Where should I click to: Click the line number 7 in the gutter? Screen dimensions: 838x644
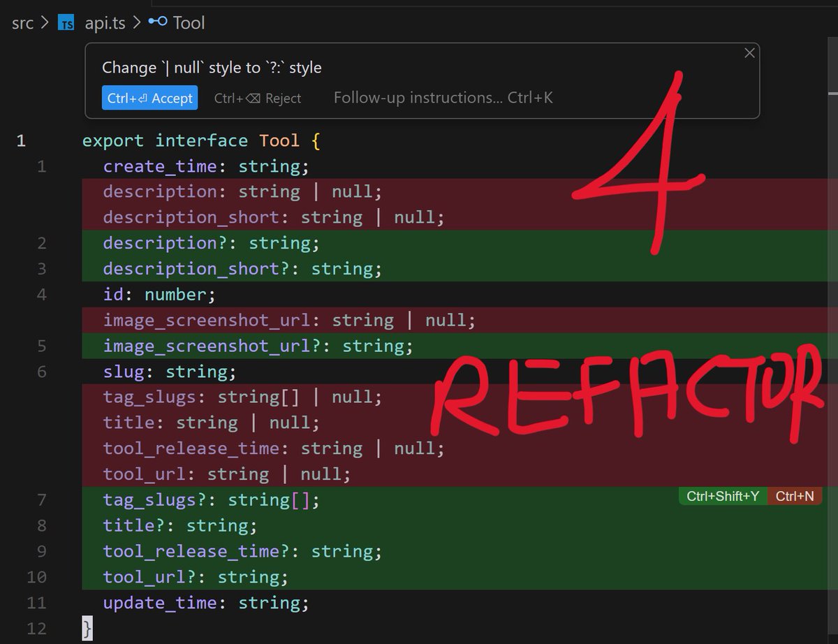(42, 500)
